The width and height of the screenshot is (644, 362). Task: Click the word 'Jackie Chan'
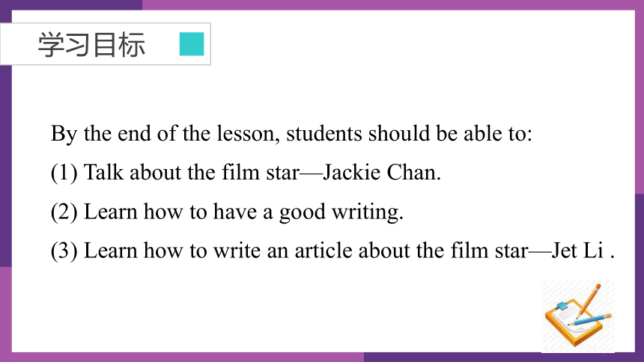[382, 172]
